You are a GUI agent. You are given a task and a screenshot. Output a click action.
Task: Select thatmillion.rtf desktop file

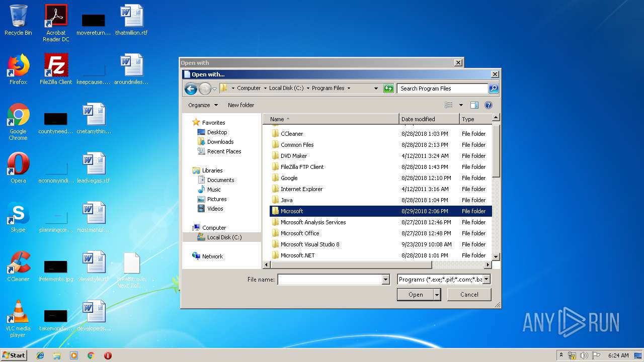click(131, 20)
